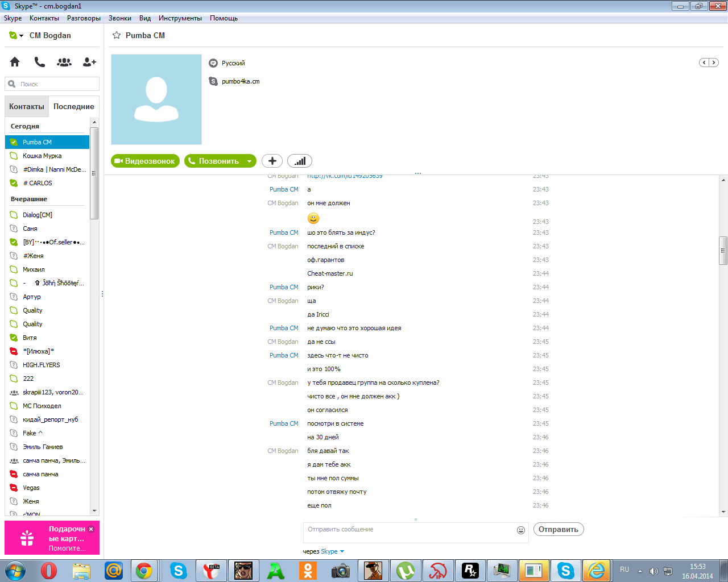Select Dialog[CM] conversation

[x=47, y=215]
